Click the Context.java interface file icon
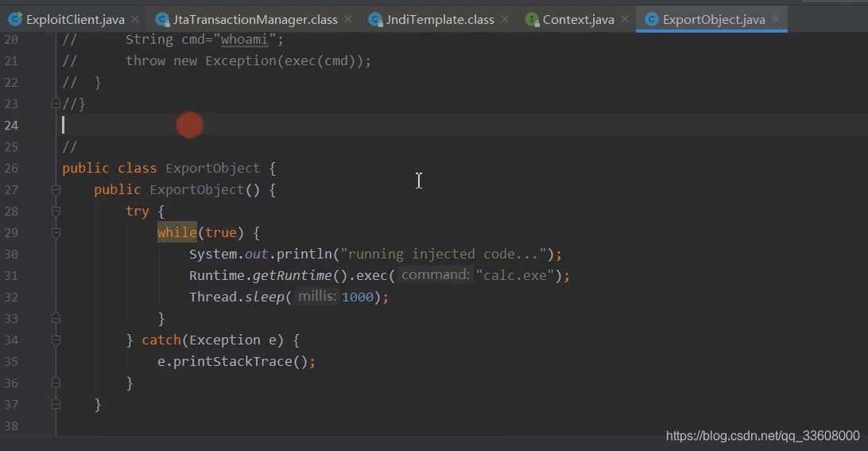The width and height of the screenshot is (868, 451). pyautogui.click(x=532, y=20)
